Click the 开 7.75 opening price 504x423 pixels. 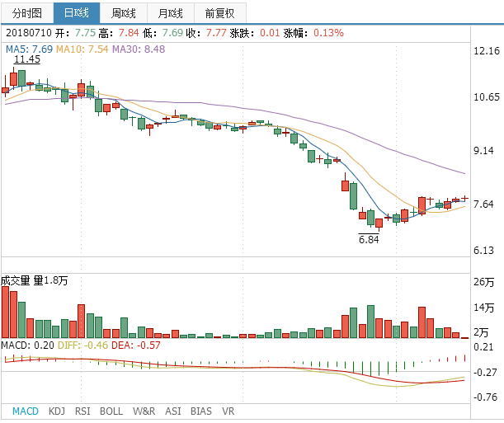[x=76, y=33]
